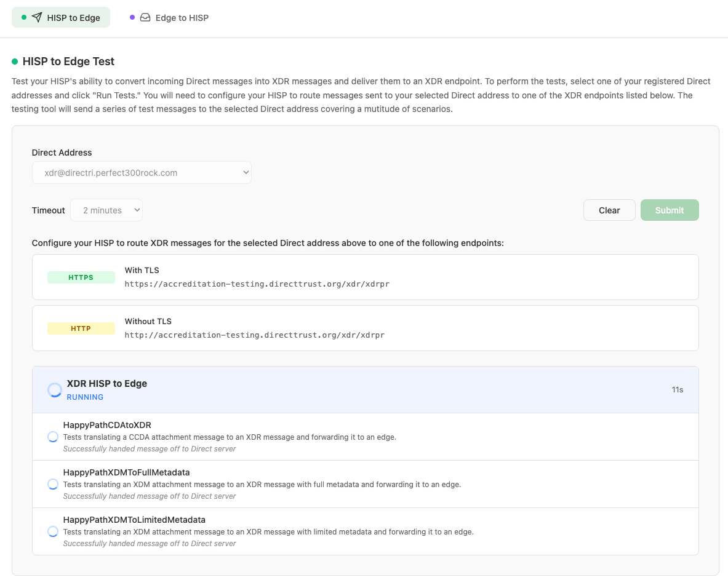The width and height of the screenshot is (728, 580).
Task: Click the green dot beside HISP to Edge Test heading
Action: (15, 62)
